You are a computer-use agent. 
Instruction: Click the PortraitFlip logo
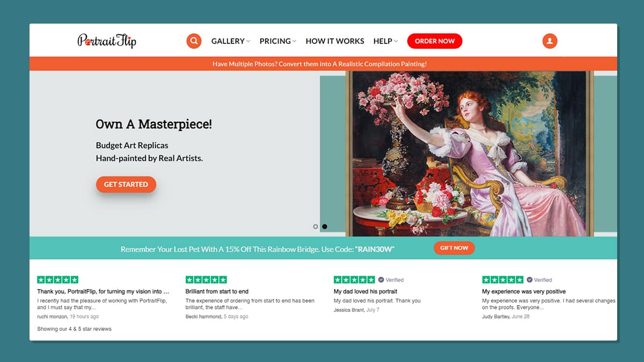point(107,41)
